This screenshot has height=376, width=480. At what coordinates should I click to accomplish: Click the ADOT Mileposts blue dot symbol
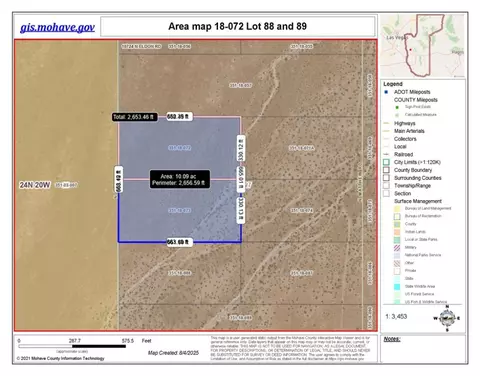386,92
